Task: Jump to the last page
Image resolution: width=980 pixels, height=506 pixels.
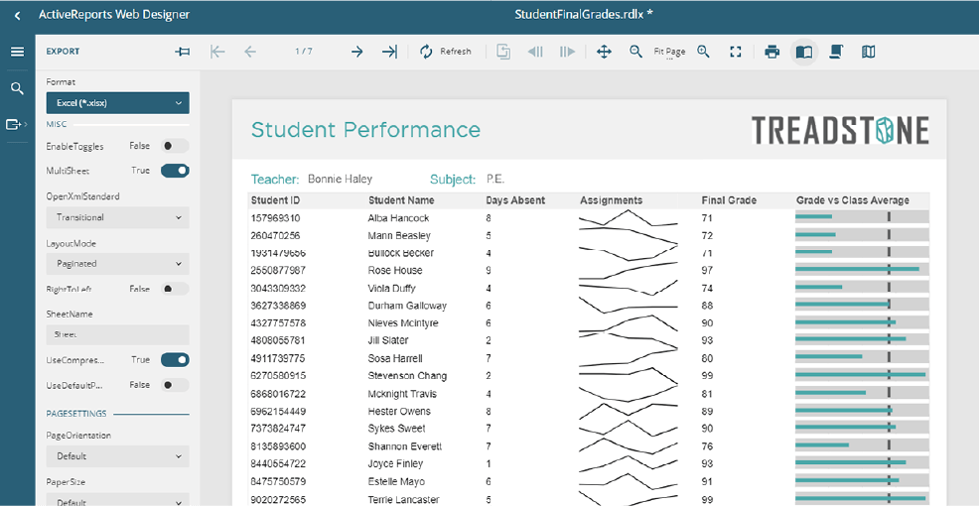Action: (x=389, y=52)
